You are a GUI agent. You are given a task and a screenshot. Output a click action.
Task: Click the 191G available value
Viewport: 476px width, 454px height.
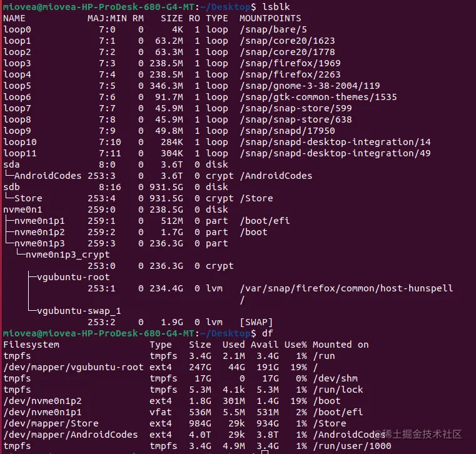pos(268,367)
